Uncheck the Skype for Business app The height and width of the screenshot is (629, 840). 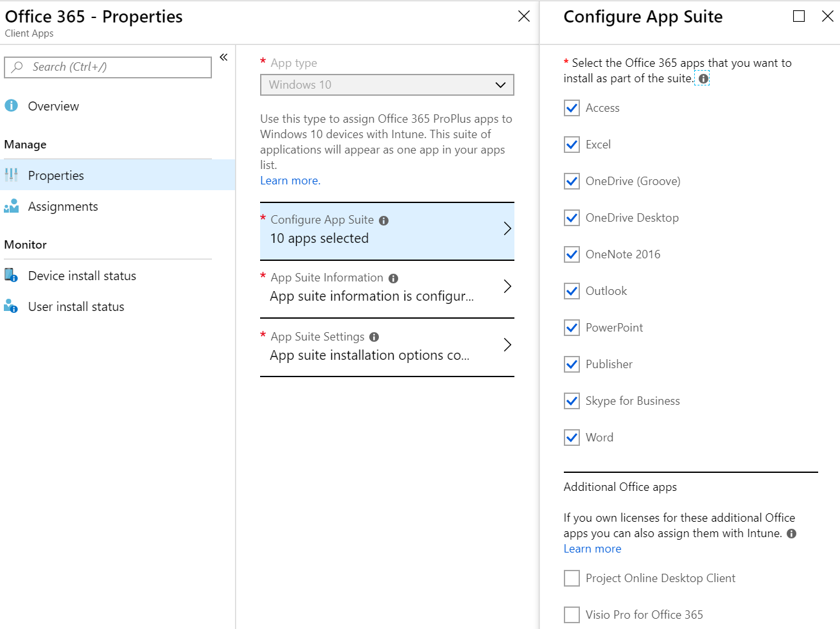(x=572, y=400)
